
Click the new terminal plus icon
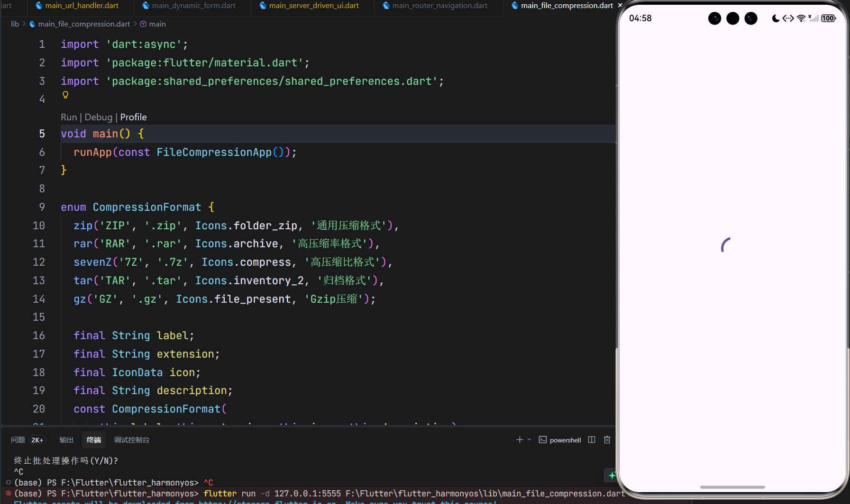(520, 440)
